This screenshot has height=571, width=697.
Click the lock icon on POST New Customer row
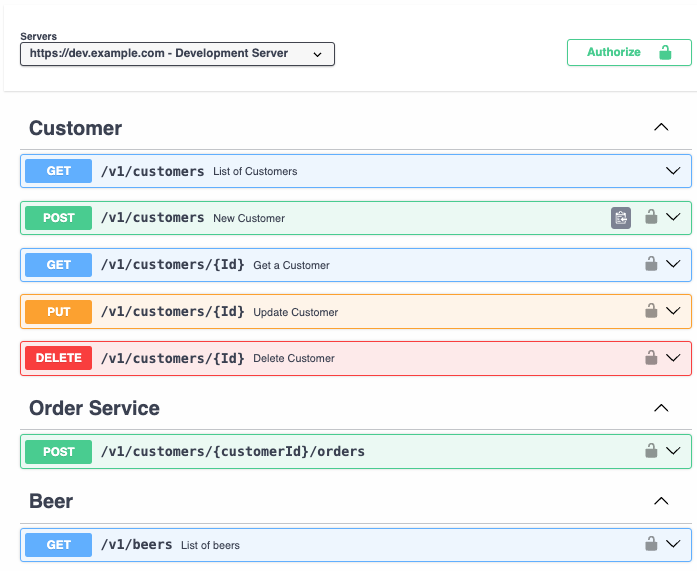point(651,217)
